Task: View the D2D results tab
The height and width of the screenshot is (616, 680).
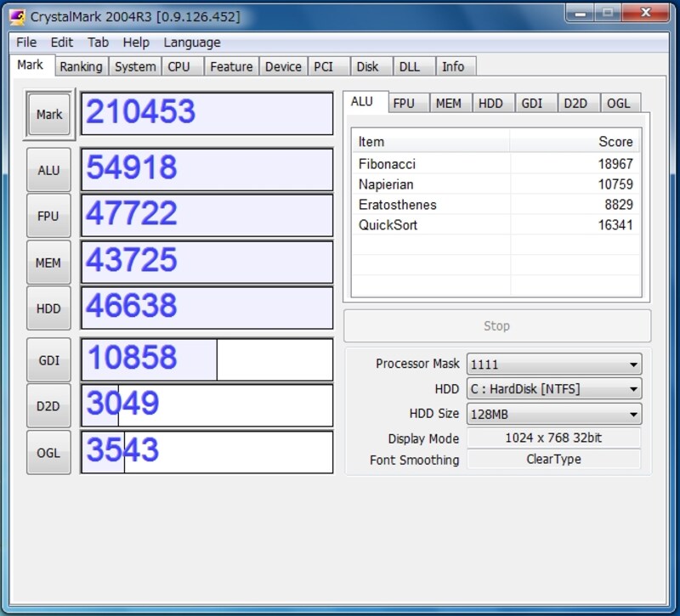Action: (x=578, y=102)
